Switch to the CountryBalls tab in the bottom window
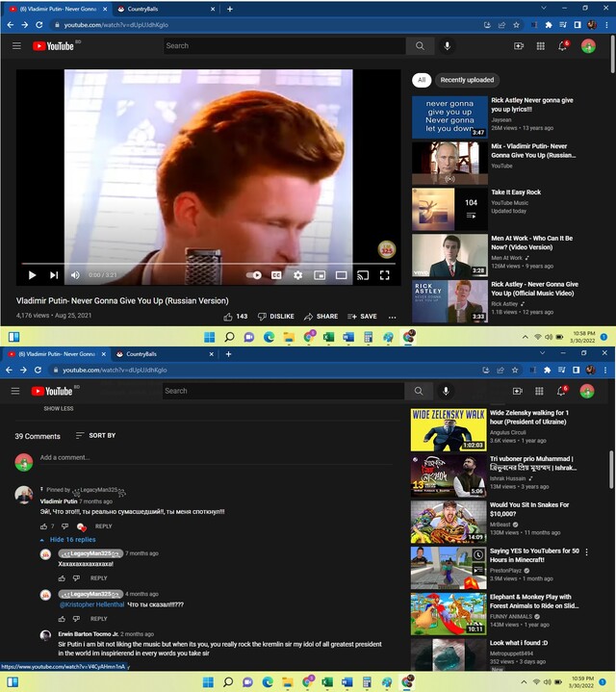 164,354
